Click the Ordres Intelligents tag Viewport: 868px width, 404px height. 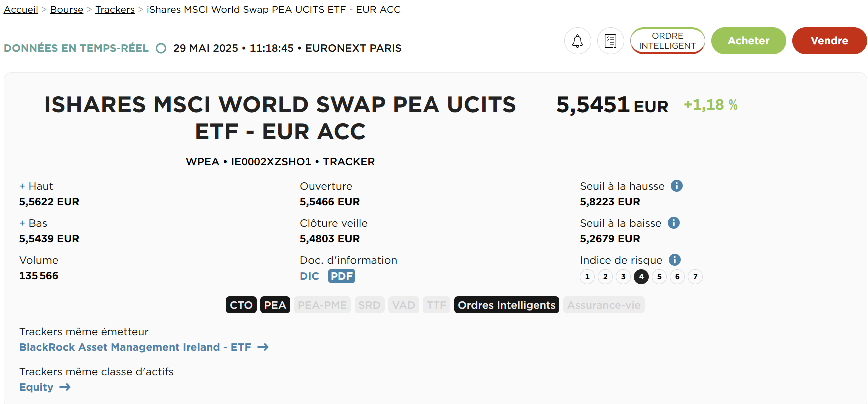click(x=507, y=305)
